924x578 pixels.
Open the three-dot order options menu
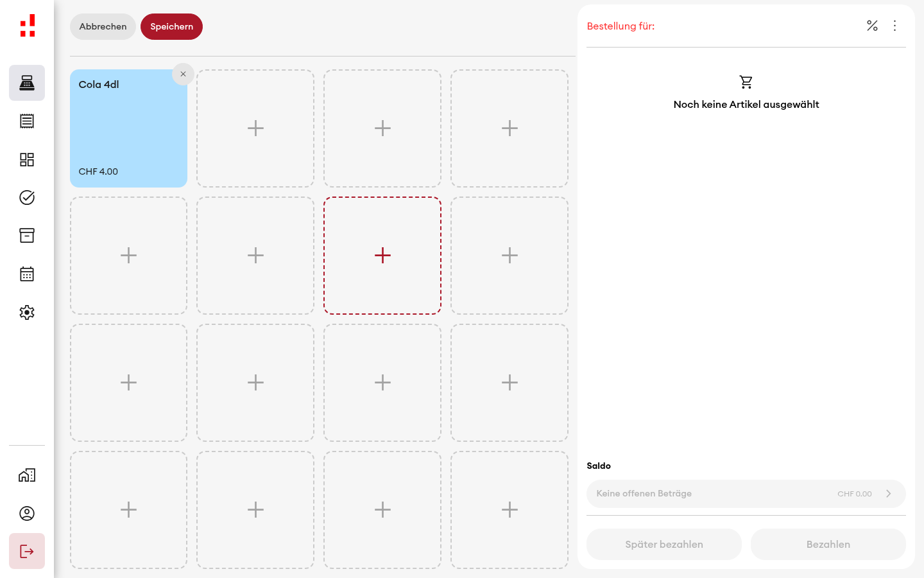(x=894, y=26)
